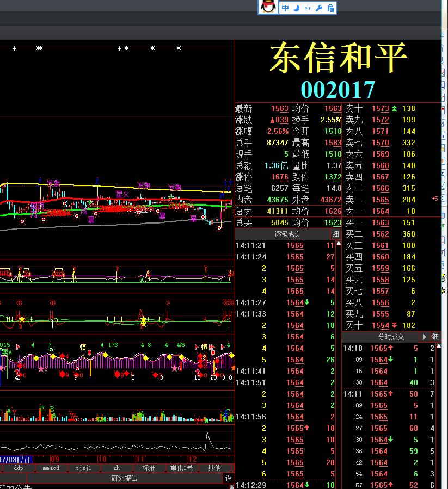This screenshot has height=489, width=448.
Task: Click the 最低 value 1510
Action: (333, 154)
